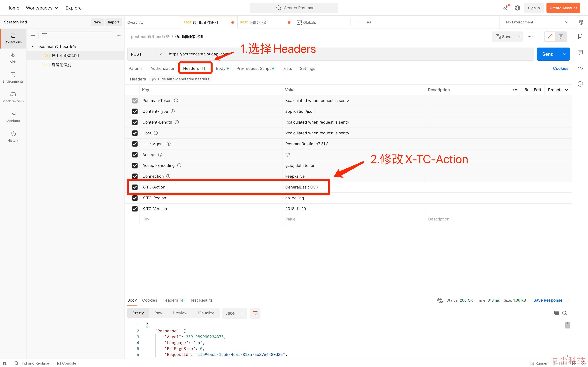The width and height of the screenshot is (588, 367).
Task: Click the network globe icon near Status
Action: (x=440, y=300)
